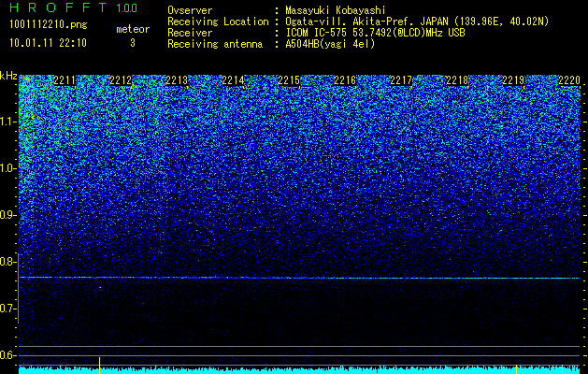Click the Receiving antenna label

pyautogui.click(x=215, y=44)
